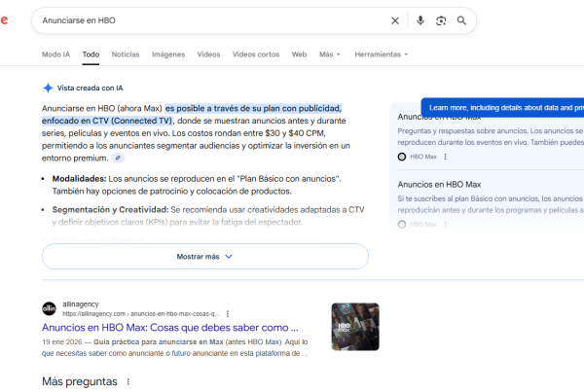The height and width of the screenshot is (392, 584).
Task: Start voice search with the microphone icon
Action: click(x=420, y=20)
